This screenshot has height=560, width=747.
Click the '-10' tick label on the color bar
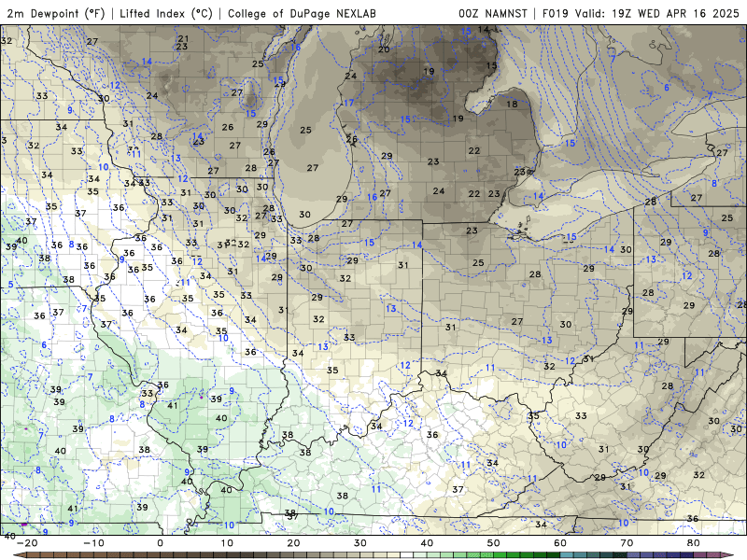[93, 543]
